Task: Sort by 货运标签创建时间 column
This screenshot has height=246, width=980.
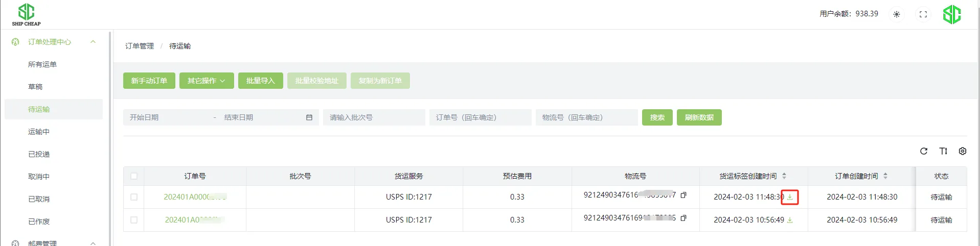Action: pyautogui.click(x=784, y=176)
